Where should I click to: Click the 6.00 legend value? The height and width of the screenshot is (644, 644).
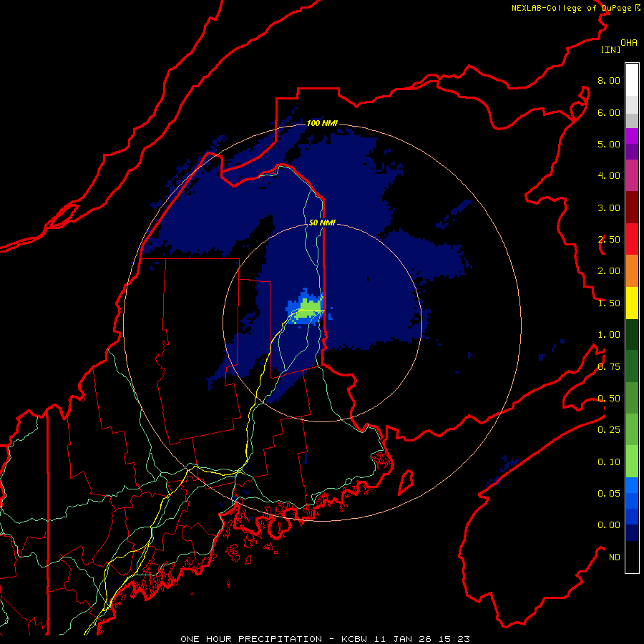click(x=609, y=112)
